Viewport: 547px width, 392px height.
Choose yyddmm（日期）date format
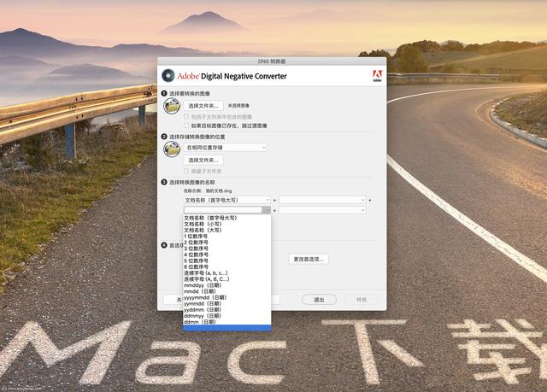pos(227,310)
